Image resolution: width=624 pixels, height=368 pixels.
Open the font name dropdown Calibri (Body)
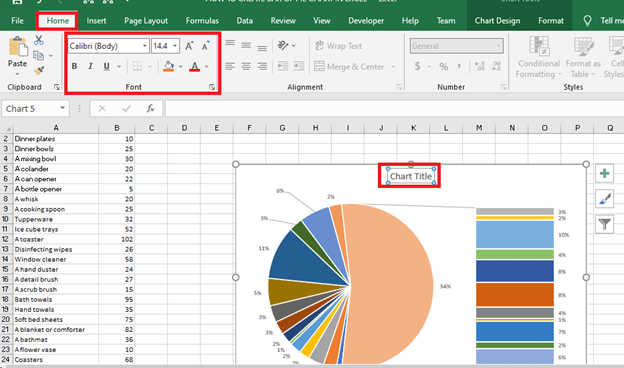144,46
